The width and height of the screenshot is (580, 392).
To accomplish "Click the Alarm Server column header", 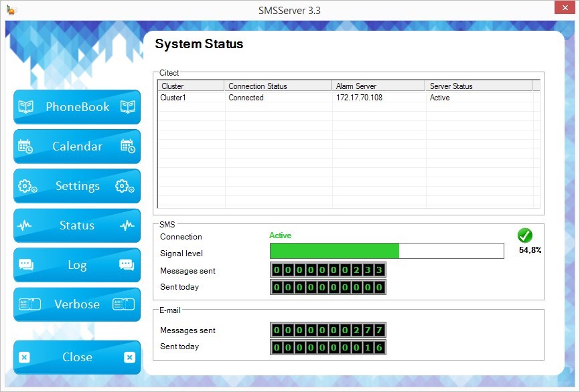I will click(x=378, y=86).
